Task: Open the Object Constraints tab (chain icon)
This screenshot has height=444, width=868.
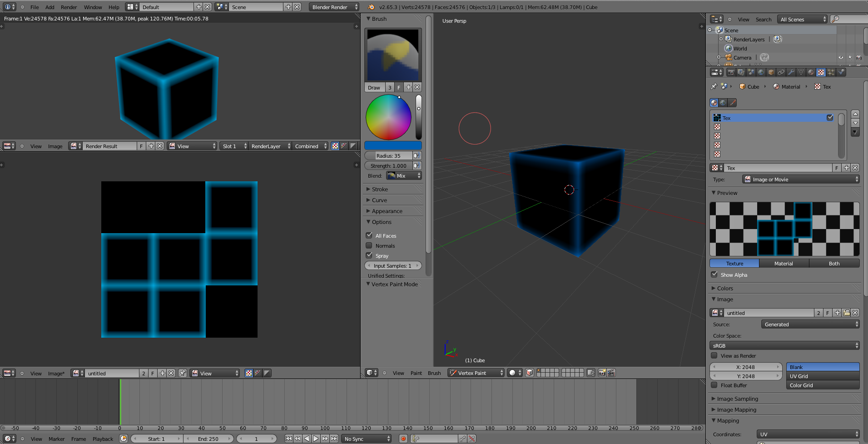Action: tap(781, 72)
